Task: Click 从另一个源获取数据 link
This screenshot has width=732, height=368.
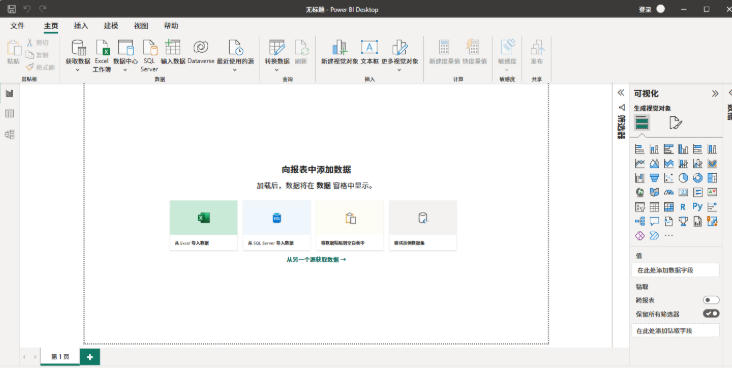Action: [x=316, y=260]
